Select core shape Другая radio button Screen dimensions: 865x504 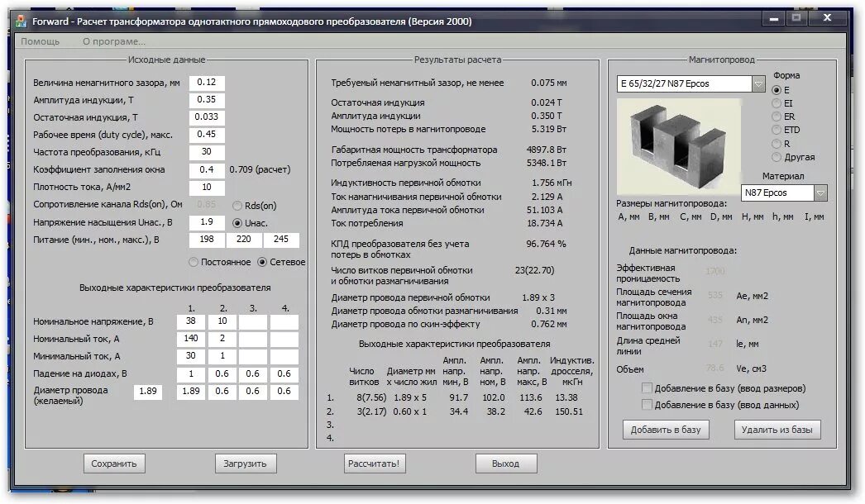(x=777, y=157)
